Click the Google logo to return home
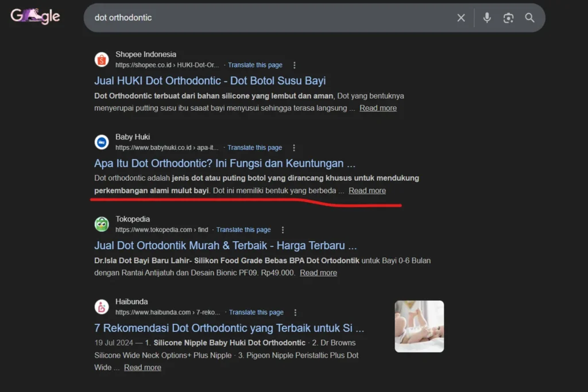This screenshot has height=392, width=588. point(34,17)
